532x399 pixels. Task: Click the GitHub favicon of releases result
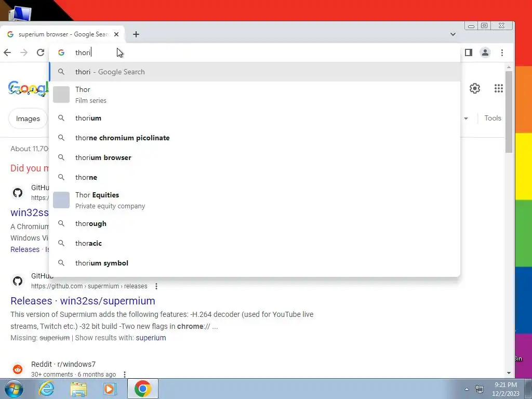click(x=18, y=281)
